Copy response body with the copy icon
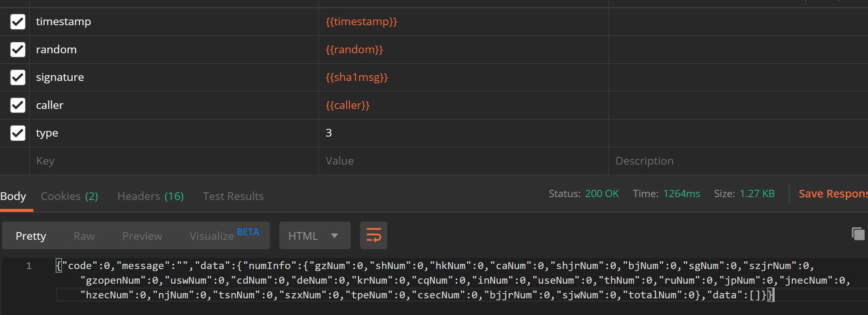Screen dimensions: 868x315 point(858,234)
